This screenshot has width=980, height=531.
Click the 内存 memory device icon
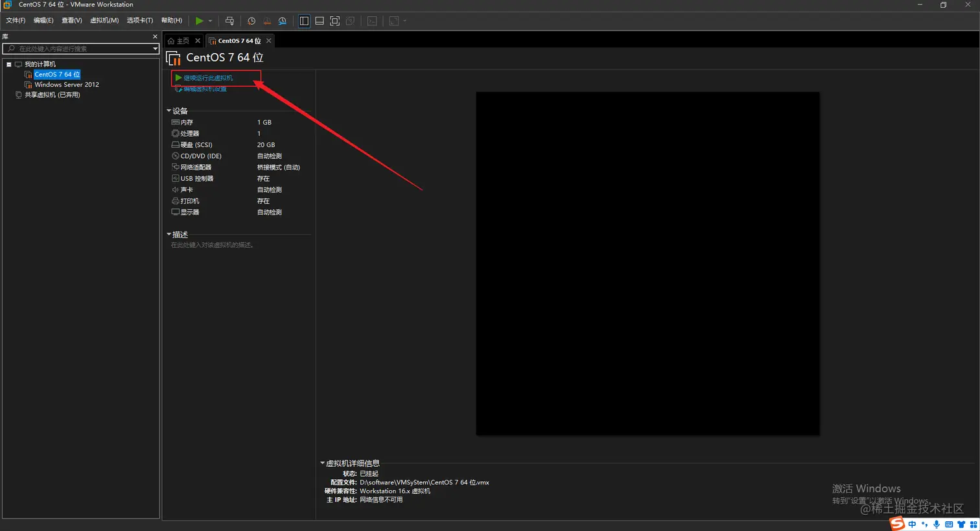point(175,122)
